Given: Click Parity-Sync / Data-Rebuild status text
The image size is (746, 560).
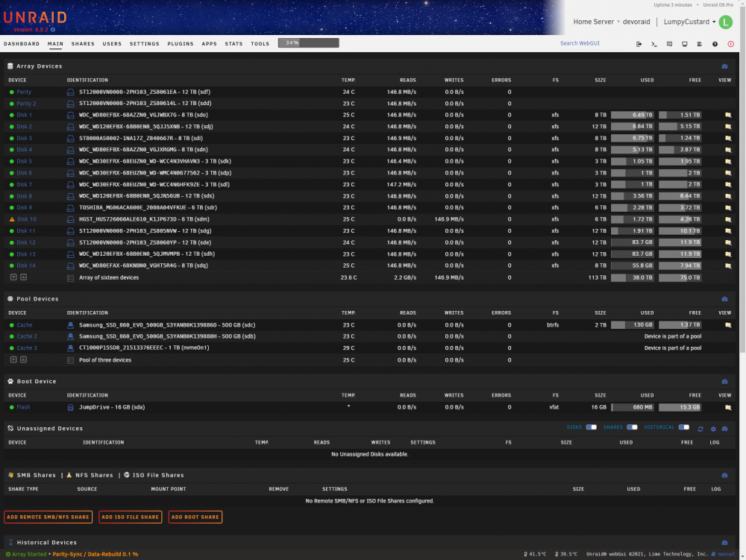Looking at the screenshot, I should [95, 554].
